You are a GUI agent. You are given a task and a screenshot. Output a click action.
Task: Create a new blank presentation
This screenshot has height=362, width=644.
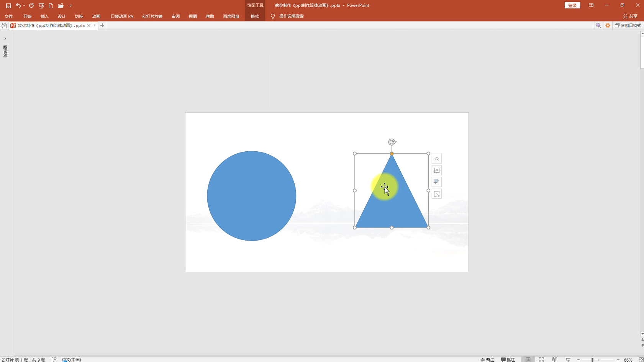[51, 5]
